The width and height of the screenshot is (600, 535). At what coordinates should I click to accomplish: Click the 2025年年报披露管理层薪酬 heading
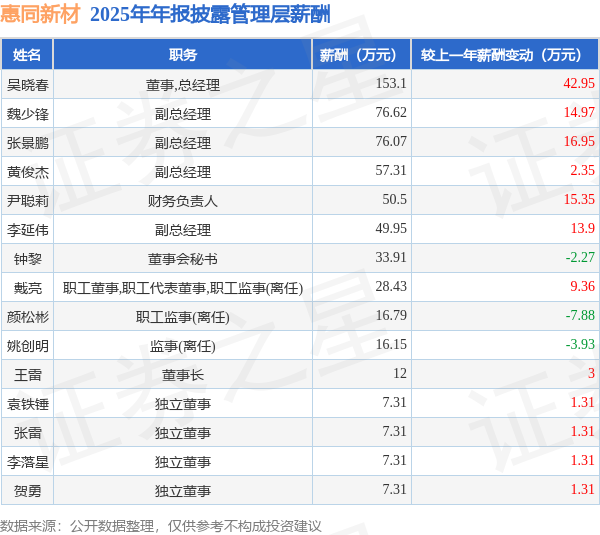coord(210,15)
